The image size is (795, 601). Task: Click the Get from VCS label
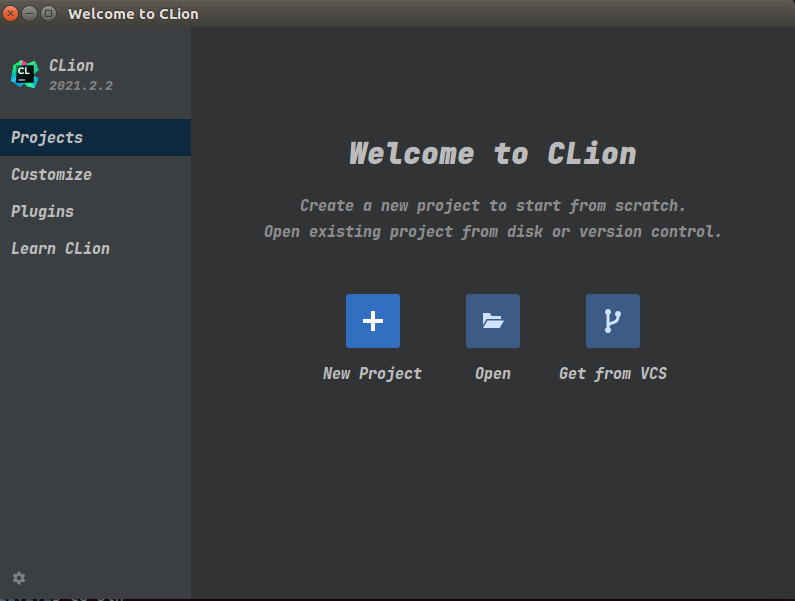click(x=612, y=374)
